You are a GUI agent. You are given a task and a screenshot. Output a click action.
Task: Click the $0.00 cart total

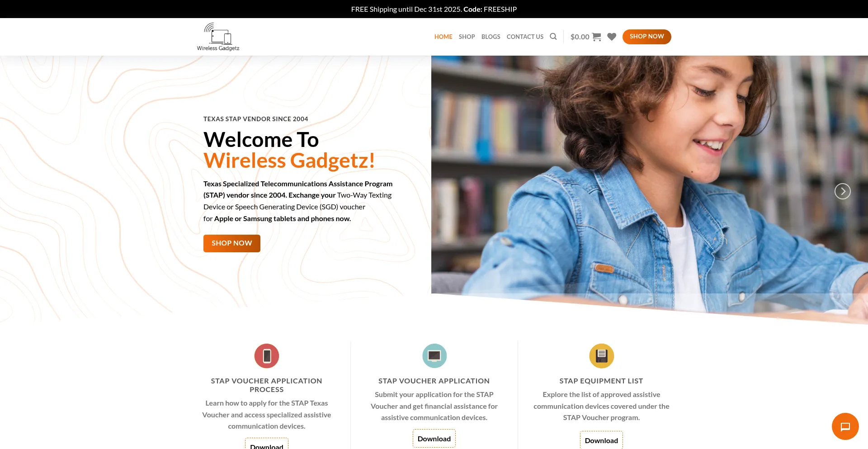point(580,37)
